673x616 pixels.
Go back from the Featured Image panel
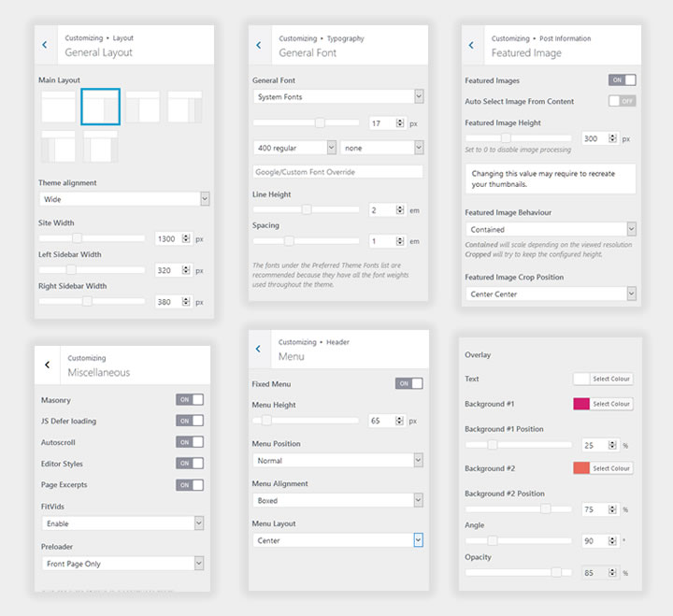(x=471, y=45)
